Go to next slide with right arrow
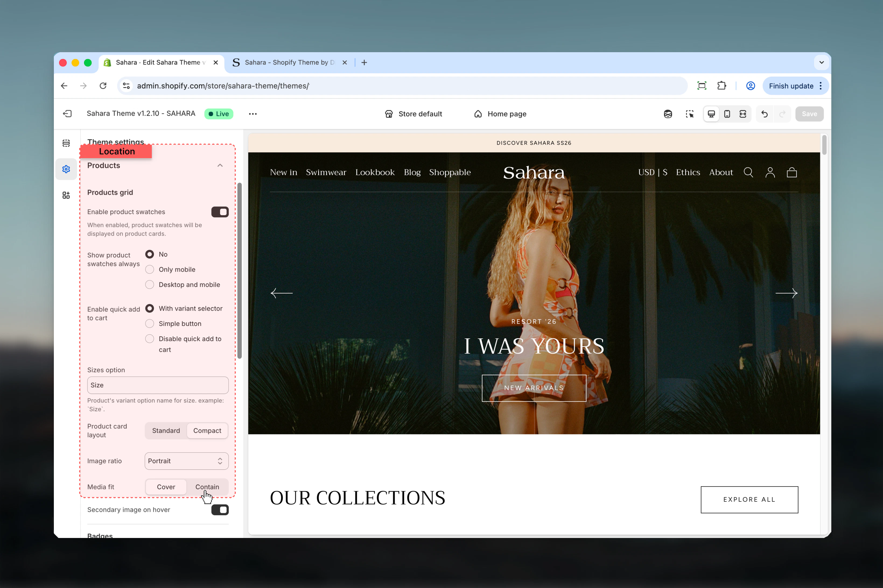Viewport: 883px width, 588px height. click(x=787, y=293)
